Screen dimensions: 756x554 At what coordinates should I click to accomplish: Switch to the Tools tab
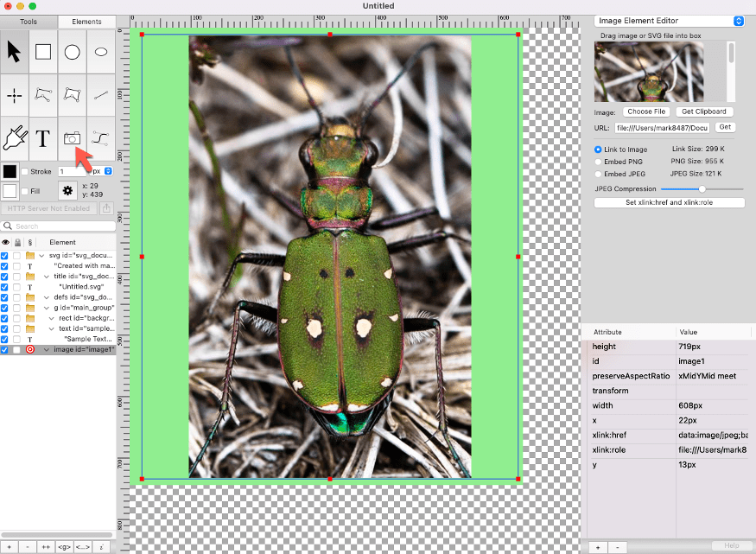(x=29, y=22)
